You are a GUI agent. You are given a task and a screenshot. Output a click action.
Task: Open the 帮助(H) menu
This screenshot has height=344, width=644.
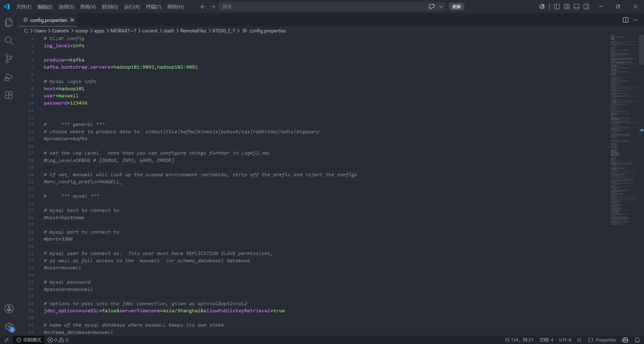[175, 7]
